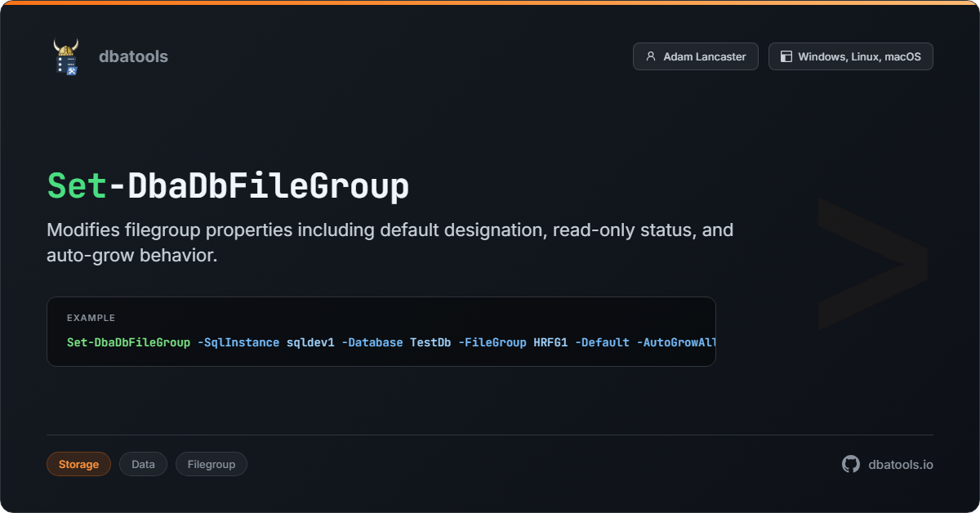Select the Windows, Linux, macOS platform badge
Screen dimensions: 980x513
(850, 56)
